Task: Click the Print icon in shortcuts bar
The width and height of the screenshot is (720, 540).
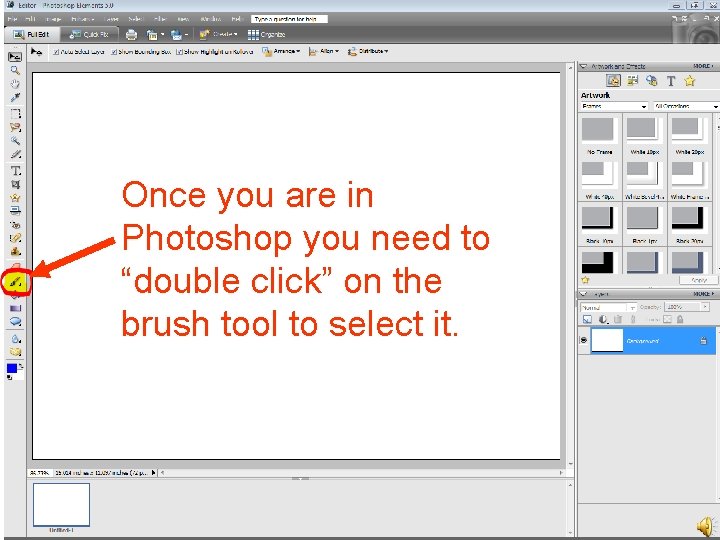Action: [131, 34]
